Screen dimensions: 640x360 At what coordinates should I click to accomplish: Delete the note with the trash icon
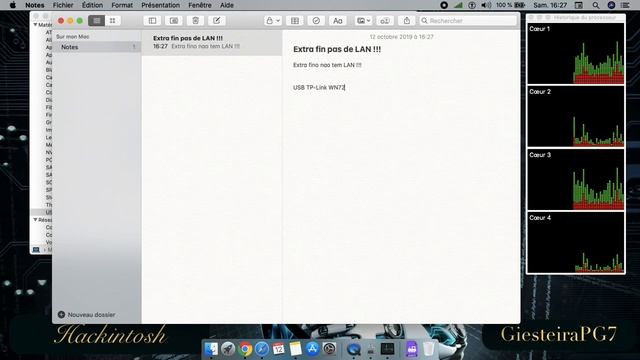pos(196,20)
